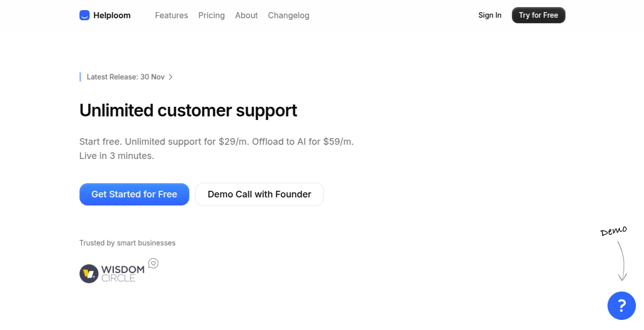Select the Wisdom Circle circular emblem
644x330 pixels.
tap(88, 273)
